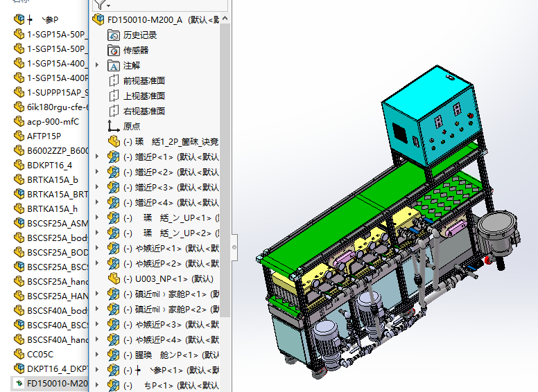Click the BRTKA15A_h part icon

point(19,208)
